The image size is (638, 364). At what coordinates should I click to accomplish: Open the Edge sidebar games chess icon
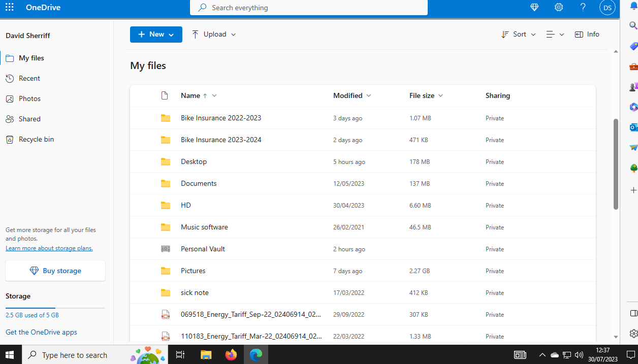point(633,87)
